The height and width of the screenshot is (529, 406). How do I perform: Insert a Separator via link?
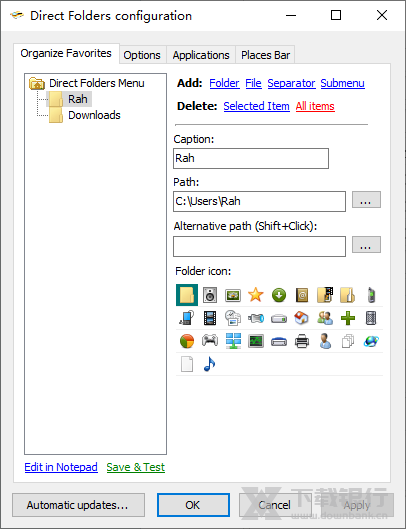point(291,83)
